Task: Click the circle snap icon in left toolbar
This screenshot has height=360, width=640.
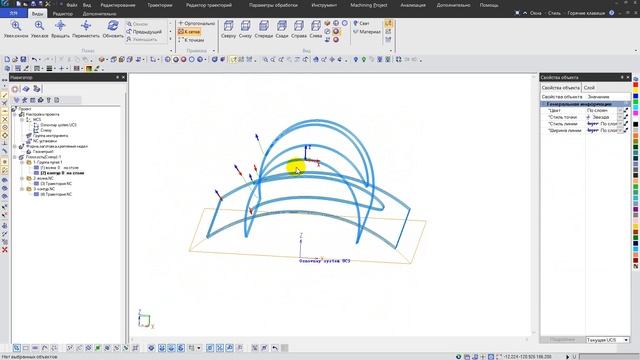Action: pos(5,127)
